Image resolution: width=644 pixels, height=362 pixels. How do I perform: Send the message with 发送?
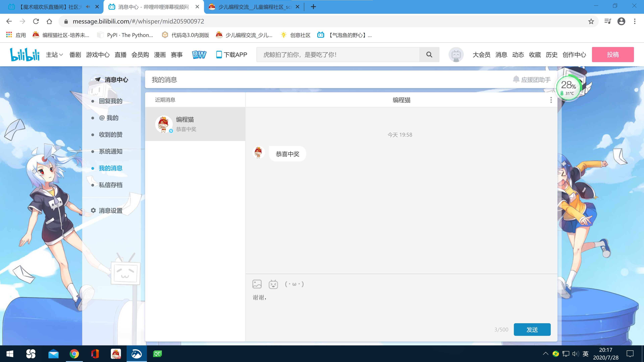tap(532, 329)
